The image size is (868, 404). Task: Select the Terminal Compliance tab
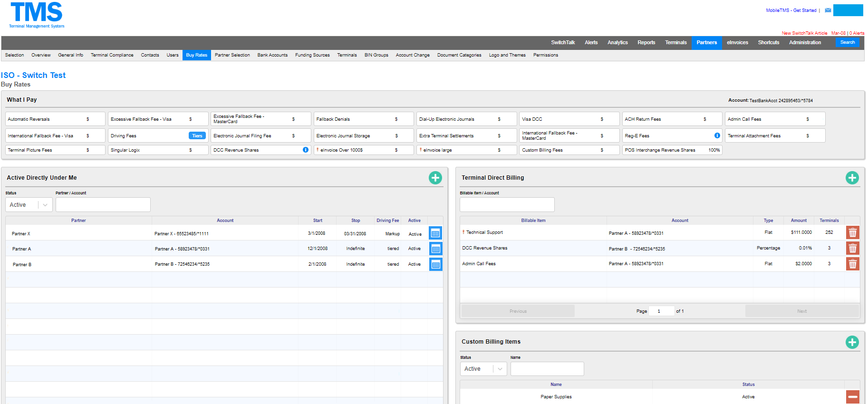click(x=112, y=55)
